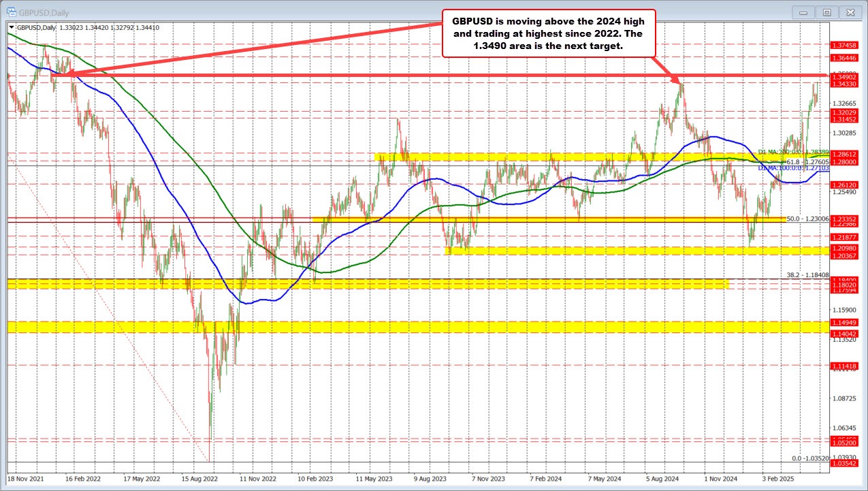Click the 61.8 - 1.27605 Fibonacci label

[807, 162]
